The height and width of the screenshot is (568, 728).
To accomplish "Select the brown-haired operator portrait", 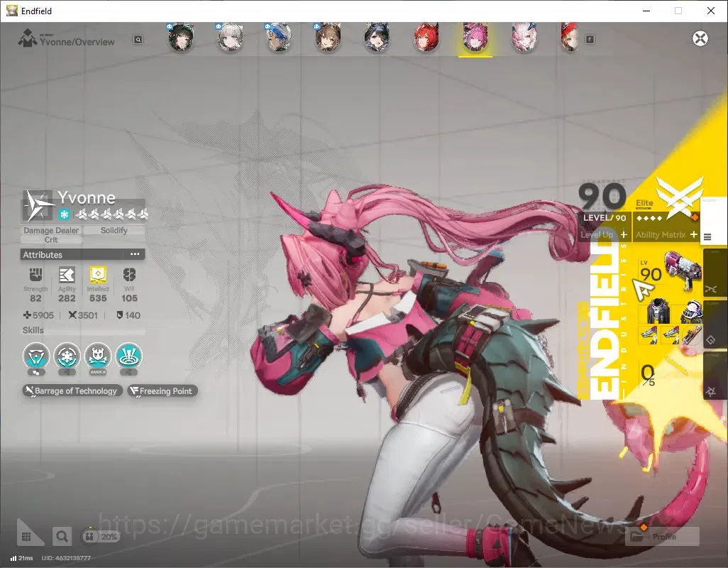I will click(329, 38).
